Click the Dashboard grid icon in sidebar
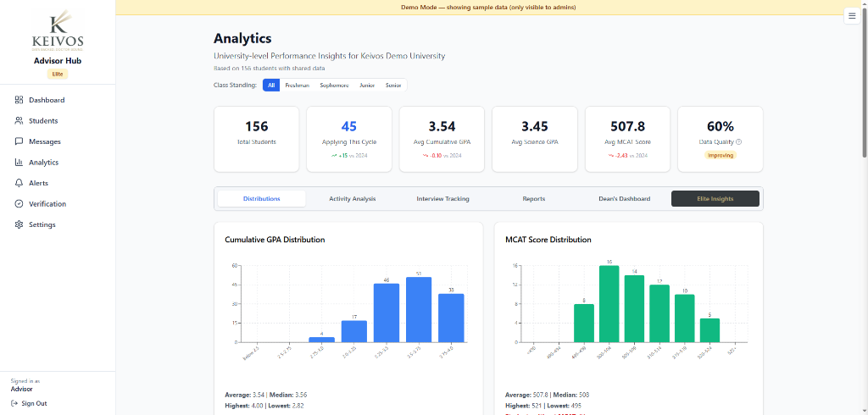The height and width of the screenshot is (415, 868). point(19,100)
